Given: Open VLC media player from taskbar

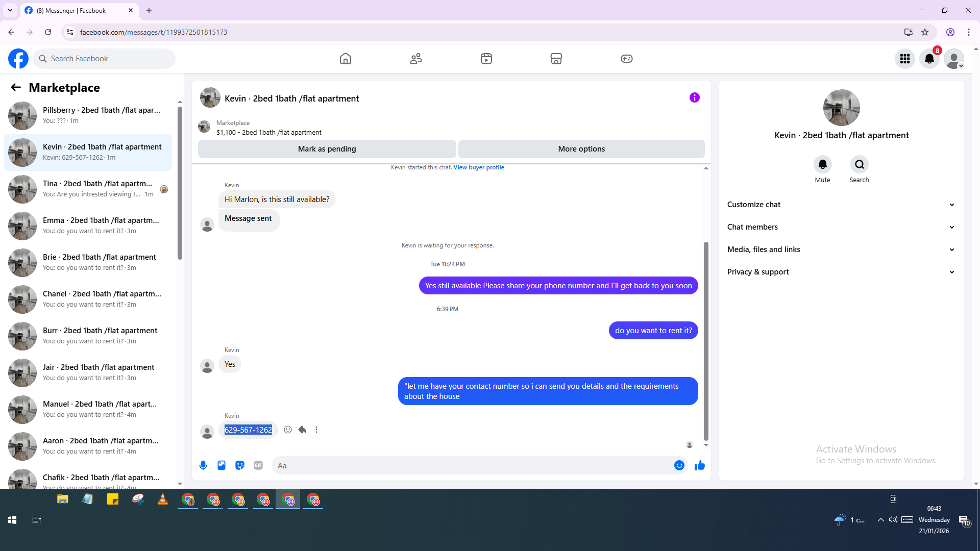Looking at the screenshot, I should tap(163, 499).
